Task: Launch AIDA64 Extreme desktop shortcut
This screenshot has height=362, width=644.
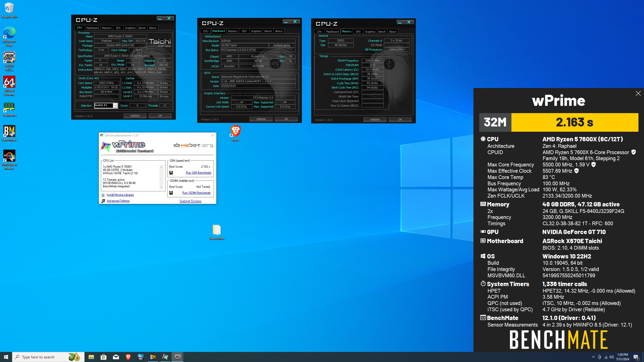Action: pyautogui.click(x=9, y=86)
